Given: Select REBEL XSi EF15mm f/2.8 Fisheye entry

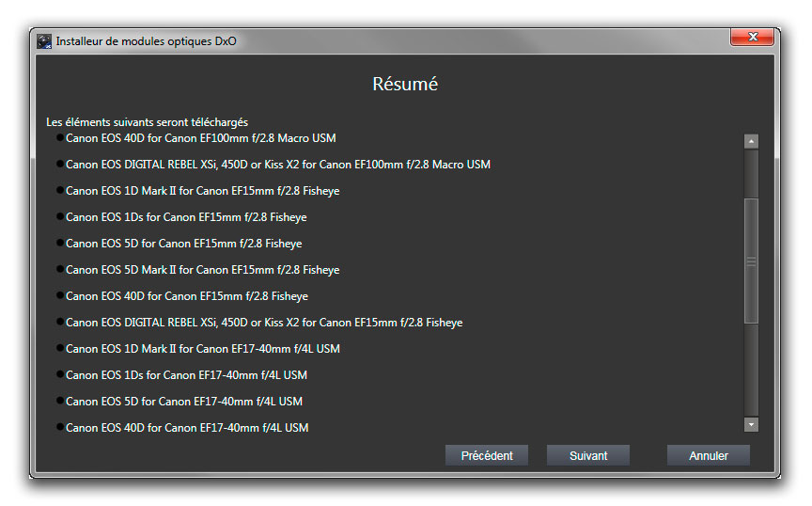Looking at the screenshot, I should [x=264, y=323].
